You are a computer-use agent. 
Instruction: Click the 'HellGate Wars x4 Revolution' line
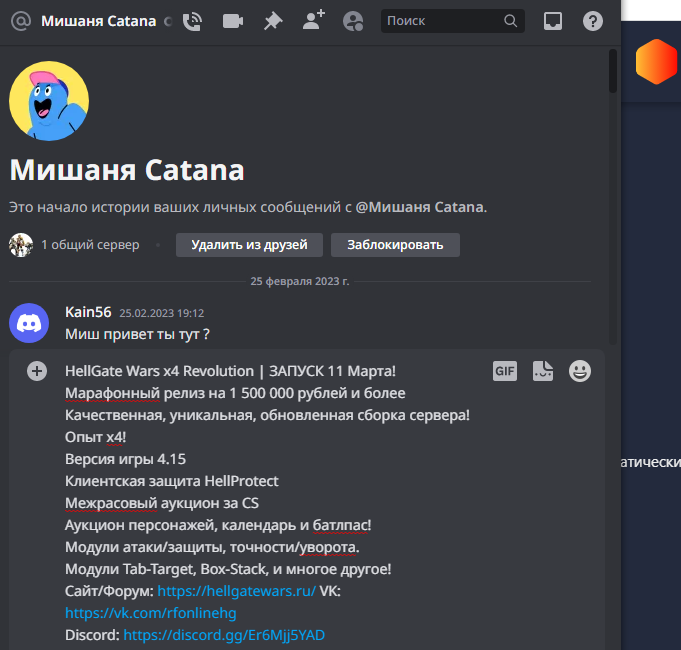coord(230,371)
